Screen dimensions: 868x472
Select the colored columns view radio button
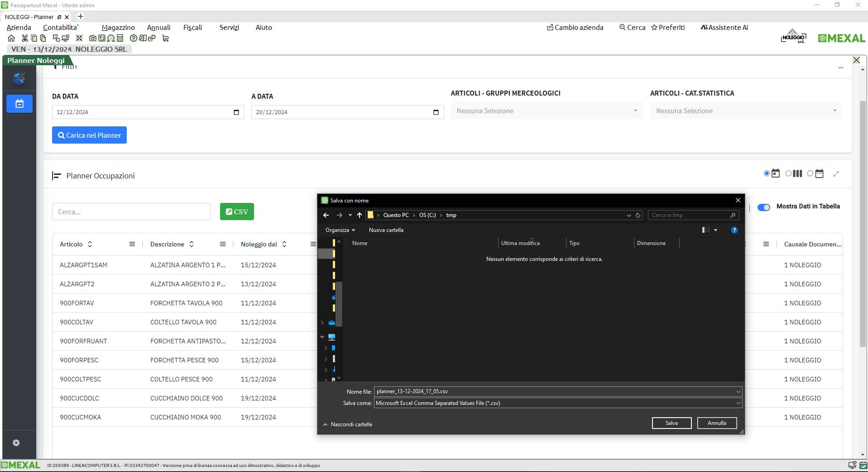point(788,173)
